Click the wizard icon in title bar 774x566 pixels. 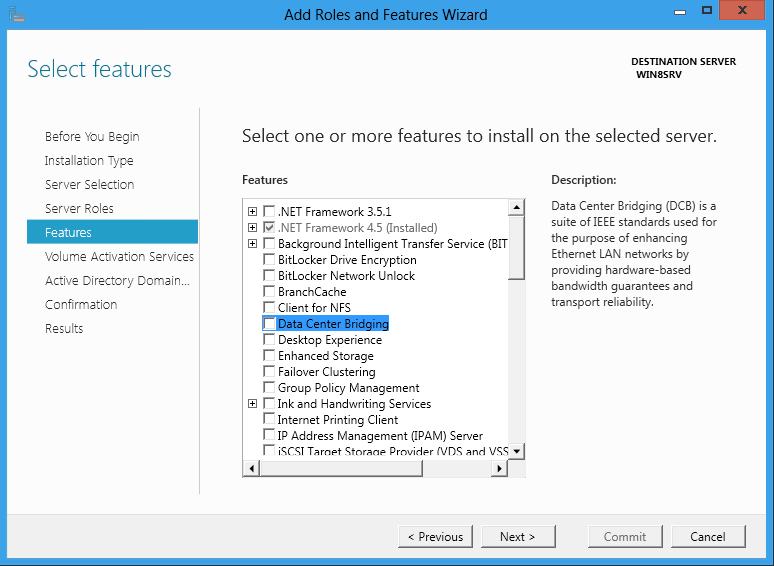point(17,14)
